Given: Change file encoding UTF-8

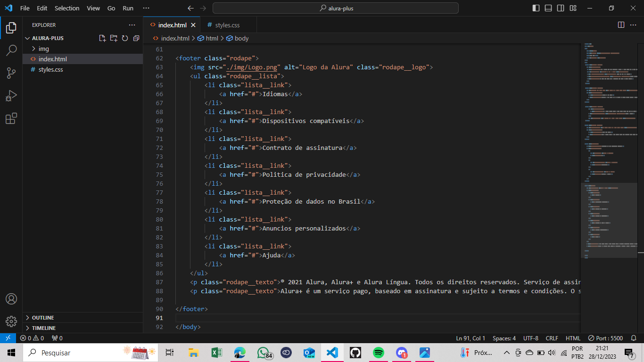Looking at the screenshot, I should click(x=531, y=338).
